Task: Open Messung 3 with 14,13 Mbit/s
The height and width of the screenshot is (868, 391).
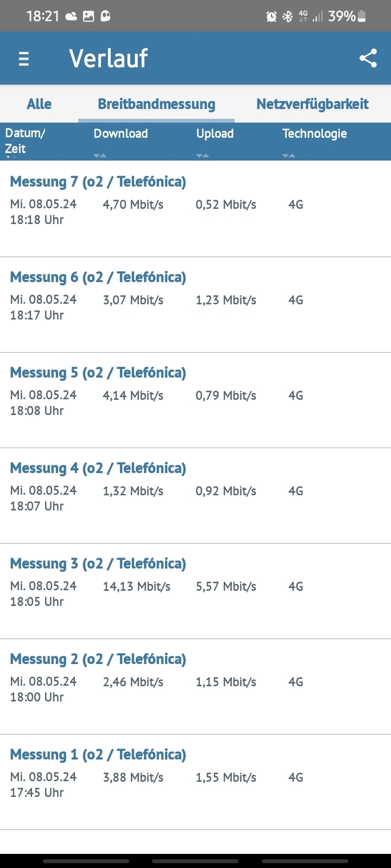Action: (x=195, y=591)
